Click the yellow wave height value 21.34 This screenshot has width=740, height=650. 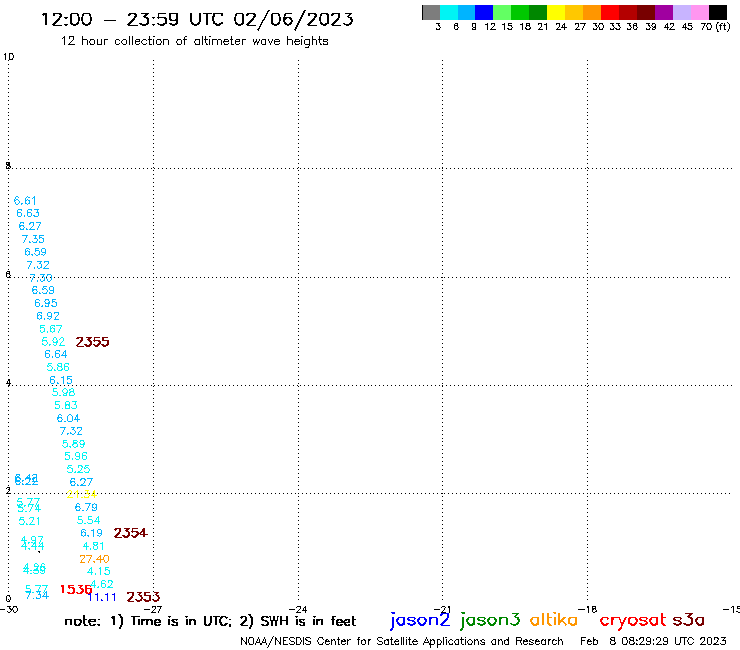coord(82,494)
